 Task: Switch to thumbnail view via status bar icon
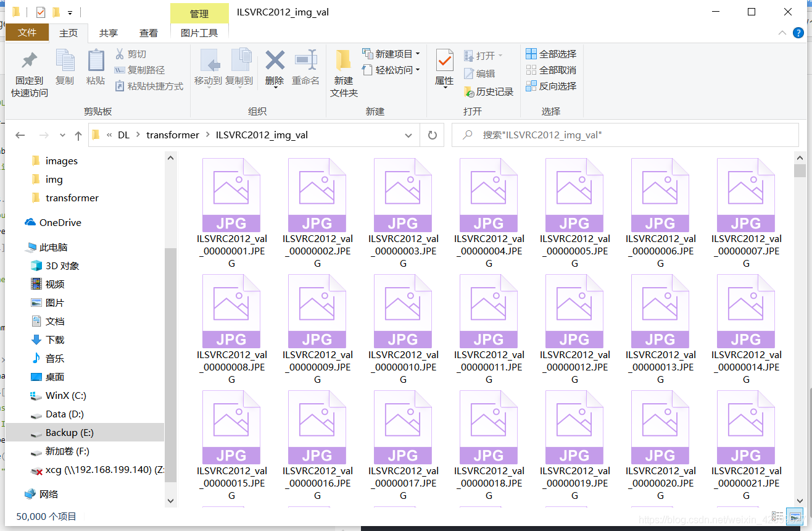tap(795, 517)
